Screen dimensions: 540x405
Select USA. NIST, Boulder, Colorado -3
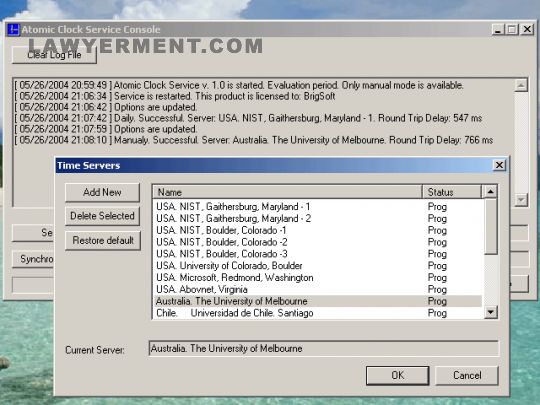318,254
